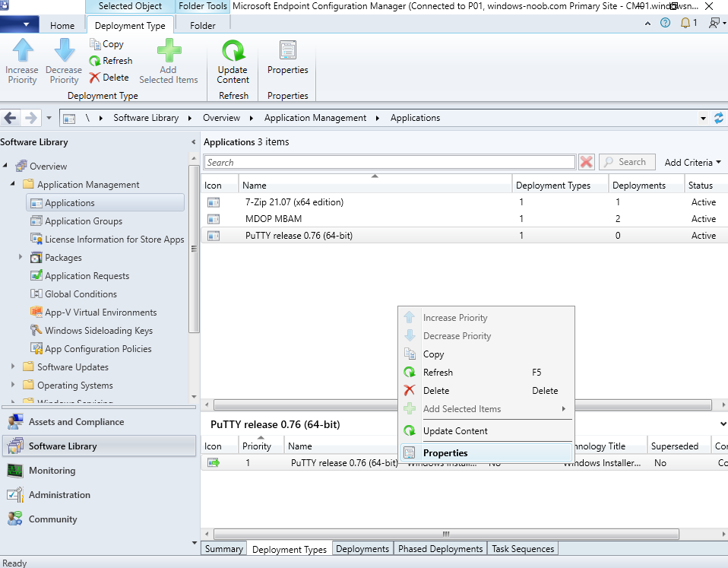Click the Delete red X in ribbon
Screen dimensions: 728x568
[x=95, y=78]
